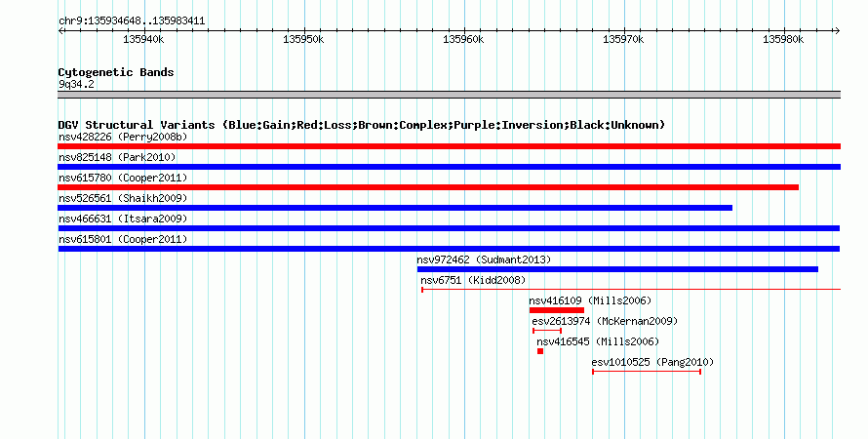Select the red nsv416109 loss bar
This screenshot has height=439, width=868.
click(x=556, y=310)
